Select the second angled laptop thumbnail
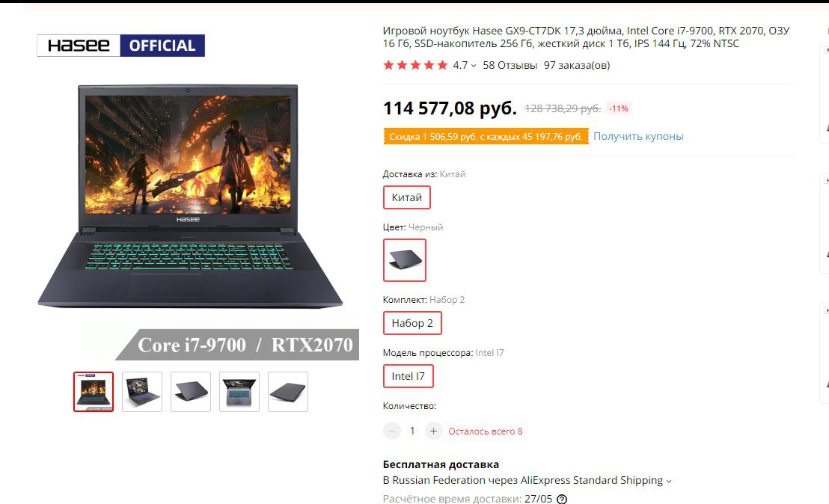 (x=142, y=392)
